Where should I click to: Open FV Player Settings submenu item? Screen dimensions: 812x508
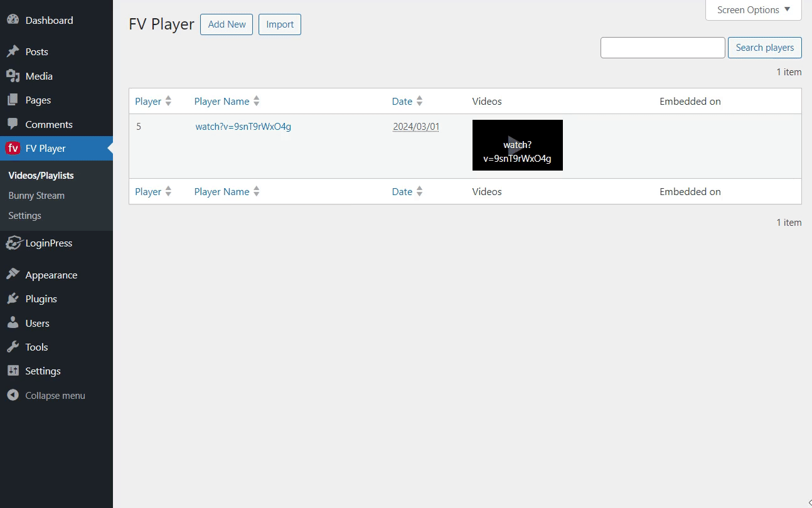(x=24, y=215)
